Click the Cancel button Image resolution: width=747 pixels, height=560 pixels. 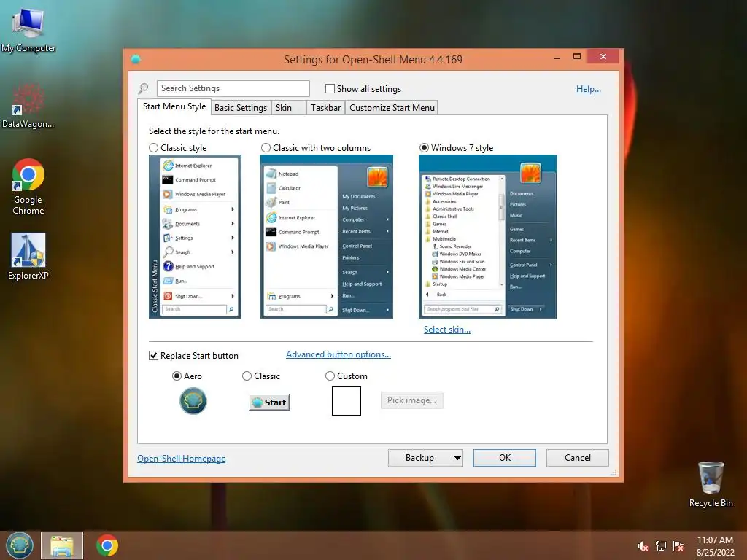(578, 458)
